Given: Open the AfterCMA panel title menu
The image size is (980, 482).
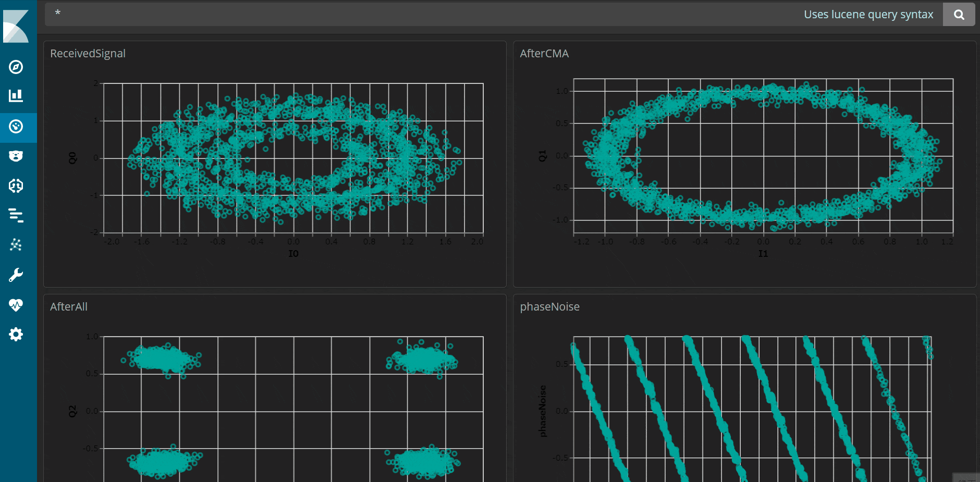Looking at the screenshot, I should coord(544,53).
